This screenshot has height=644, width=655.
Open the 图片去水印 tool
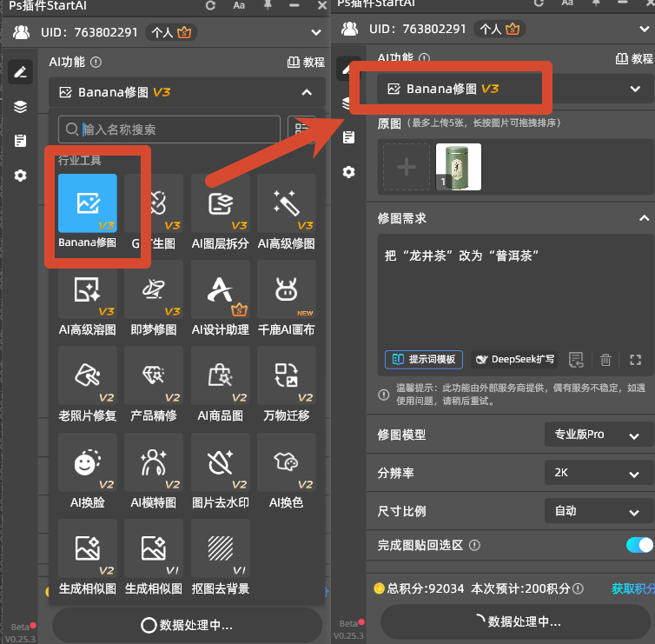point(220,462)
